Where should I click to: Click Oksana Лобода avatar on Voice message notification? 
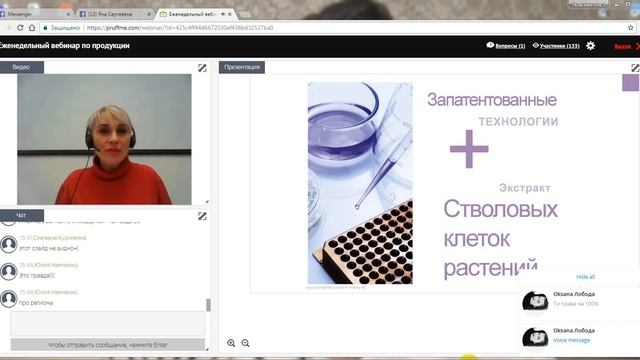(x=535, y=338)
